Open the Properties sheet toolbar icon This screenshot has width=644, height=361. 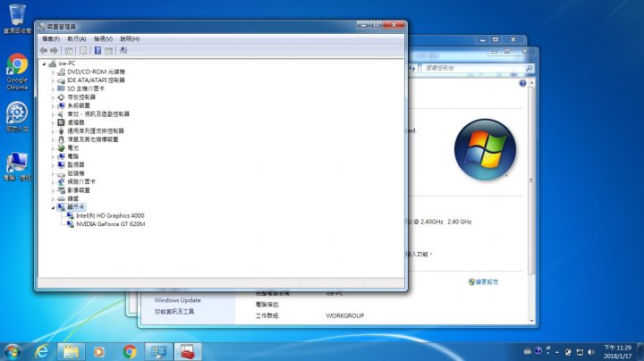(83, 50)
